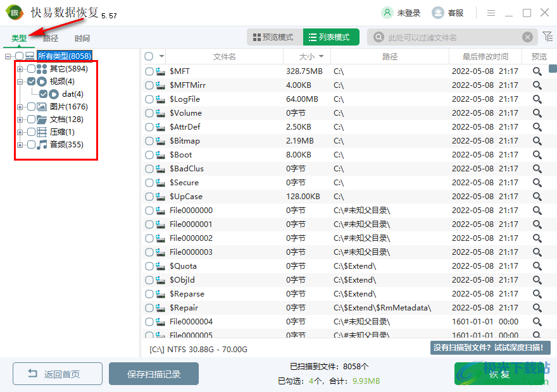Image resolution: width=557 pixels, height=392 pixels.
Task: Tick the checkbox for $LogFile
Action: [149, 99]
